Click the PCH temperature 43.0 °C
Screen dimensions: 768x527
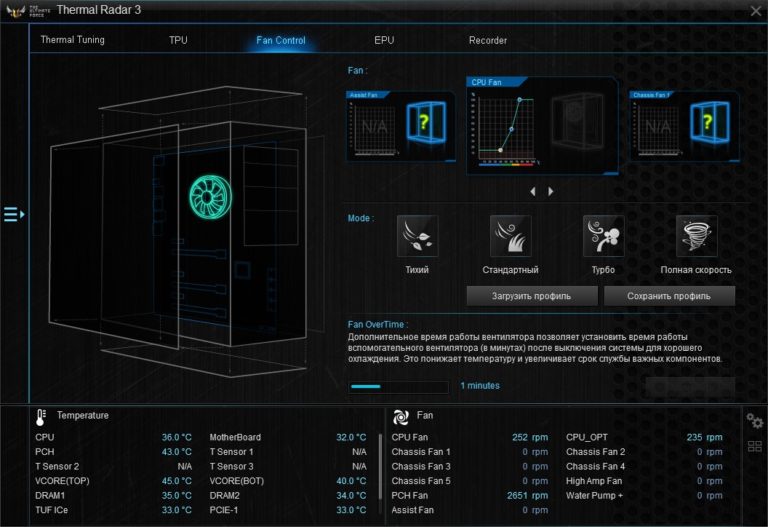point(176,452)
